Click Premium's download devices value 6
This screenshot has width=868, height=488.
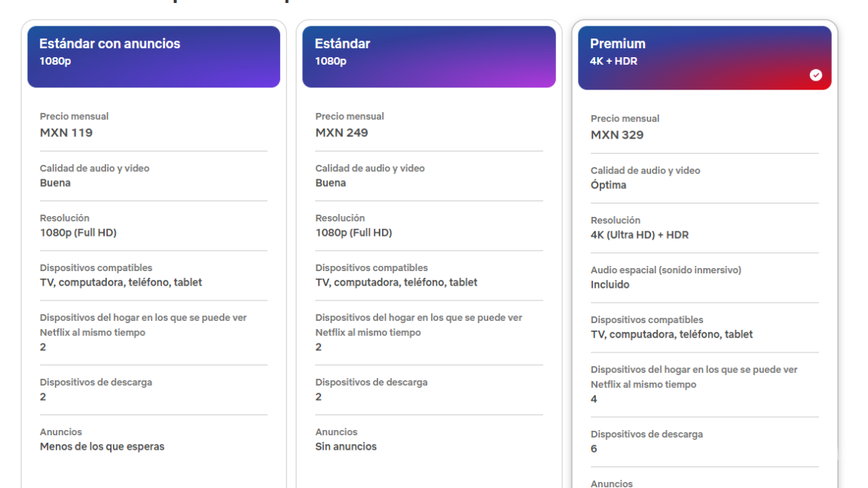click(594, 449)
